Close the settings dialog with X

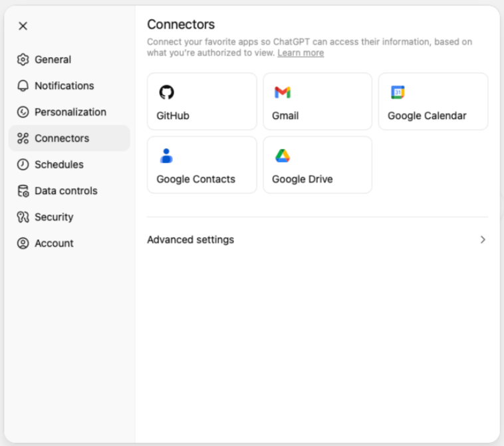click(23, 26)
